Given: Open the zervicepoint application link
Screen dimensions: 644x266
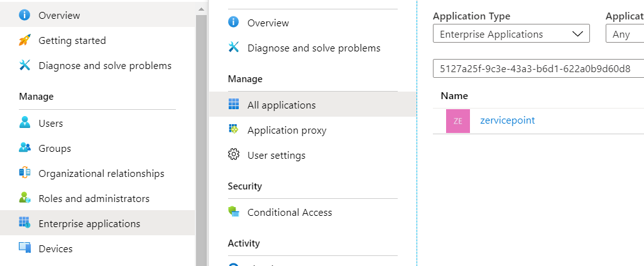Looking at the screenshot, I should 507,120.
